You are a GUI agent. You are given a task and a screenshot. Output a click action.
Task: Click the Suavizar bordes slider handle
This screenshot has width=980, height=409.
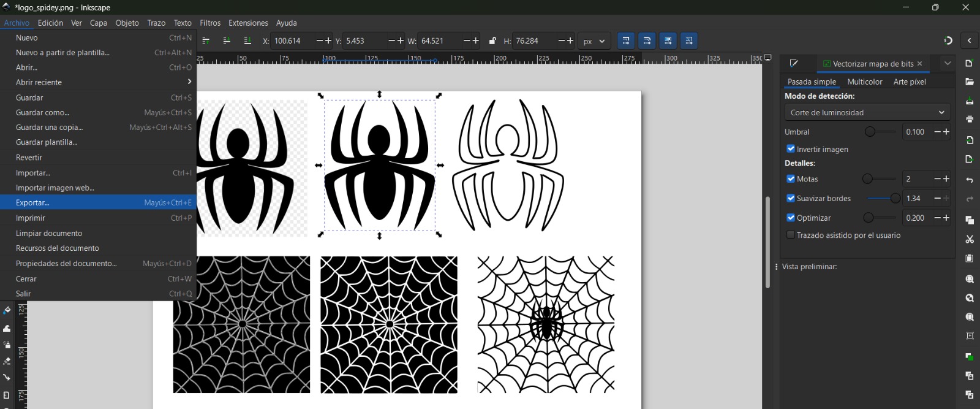[895, 198]
